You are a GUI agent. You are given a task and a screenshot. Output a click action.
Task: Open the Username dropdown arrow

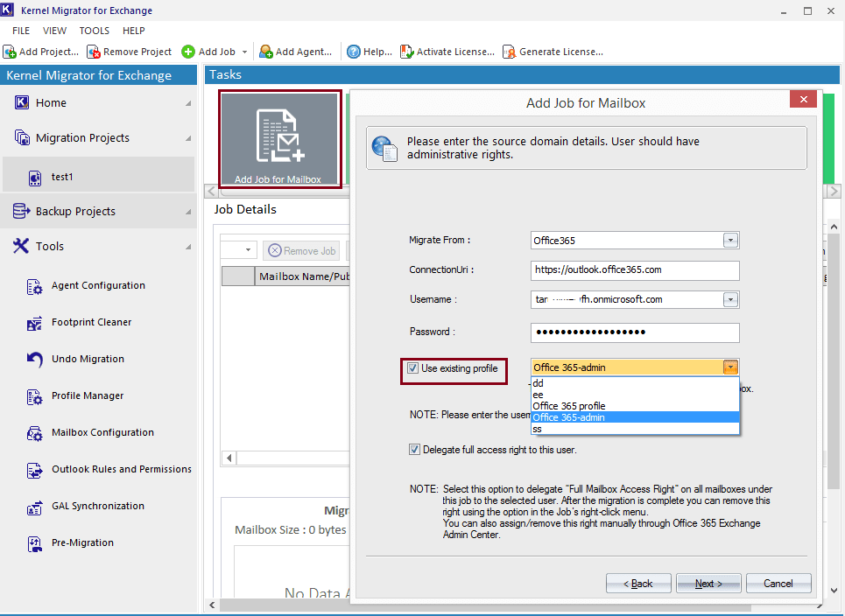(x=730, y=299)
